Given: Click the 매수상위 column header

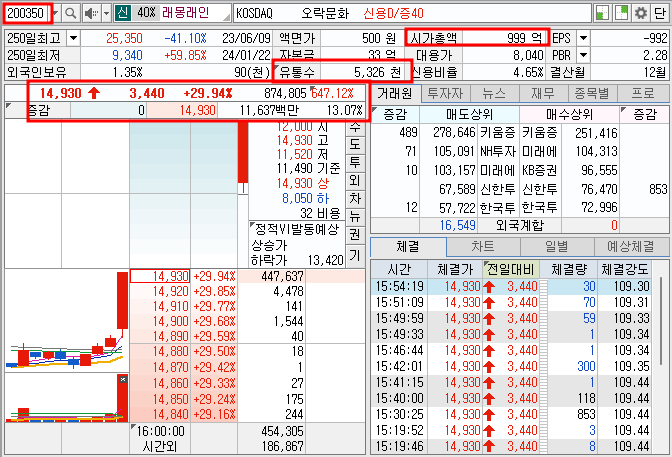Looking at the screenshot, I should pyautogui.click(x=569, y=114).
